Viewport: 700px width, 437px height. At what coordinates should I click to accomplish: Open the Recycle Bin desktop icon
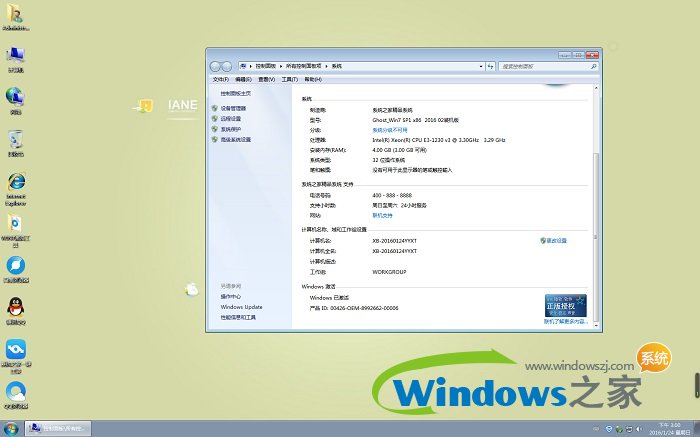point(16,141)
